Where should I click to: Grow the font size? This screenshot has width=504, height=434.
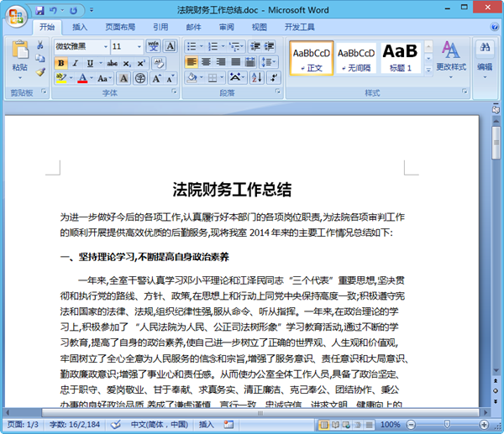[156, 78]
